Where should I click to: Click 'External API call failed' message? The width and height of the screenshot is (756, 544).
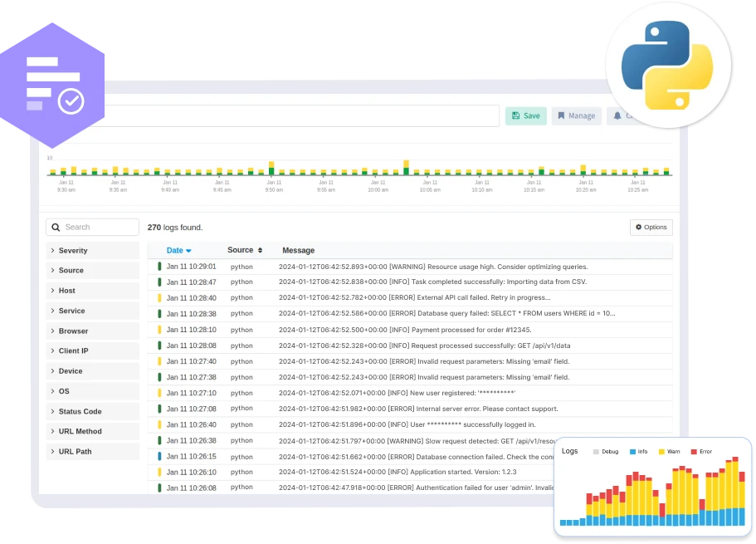[x=415, y=298]
